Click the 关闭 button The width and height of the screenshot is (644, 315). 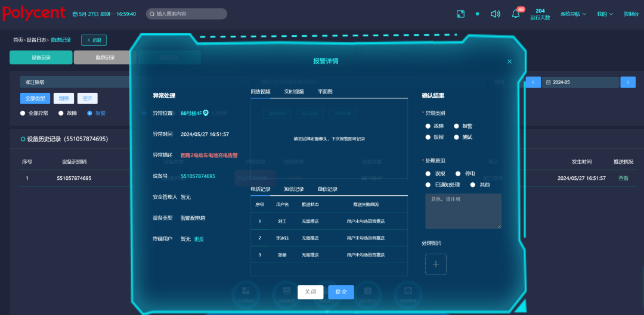click(311, 292)
